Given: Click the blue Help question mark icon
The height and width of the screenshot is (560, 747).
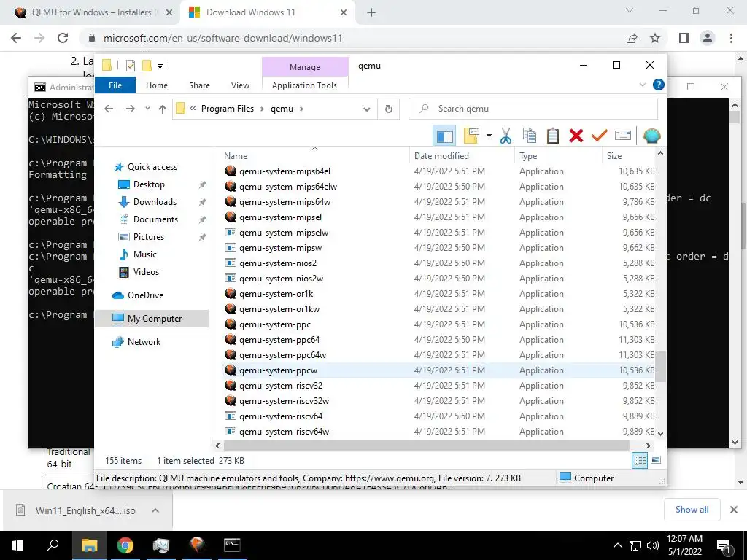Looking at the screenshot, I should click(659, 85).
